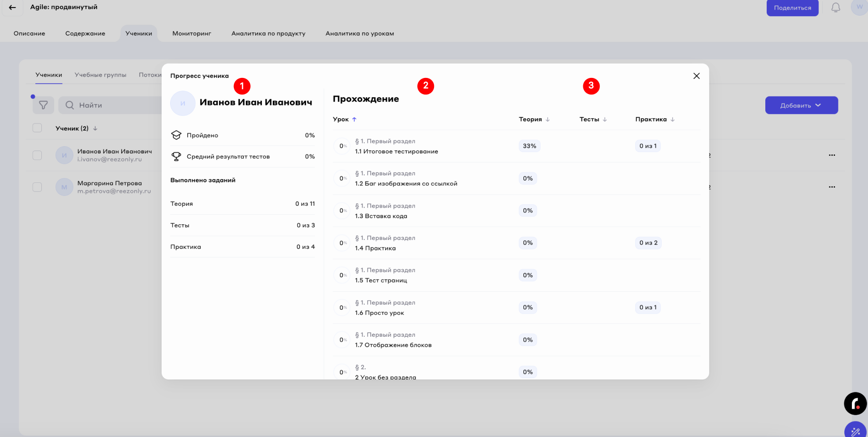Click the back arrow next to the course title
This screenshot has height=437, width=868.
(x=12, y=8)
